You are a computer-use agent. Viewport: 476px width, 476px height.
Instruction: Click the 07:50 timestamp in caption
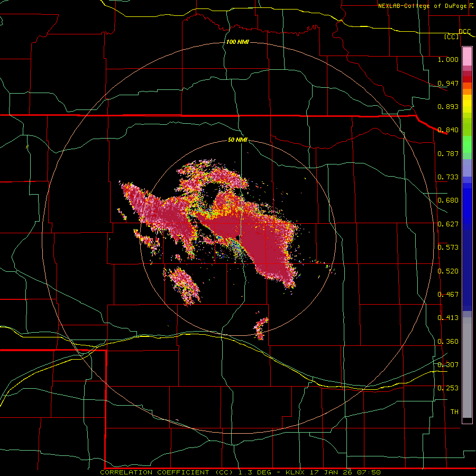click(x=368, y=472)
